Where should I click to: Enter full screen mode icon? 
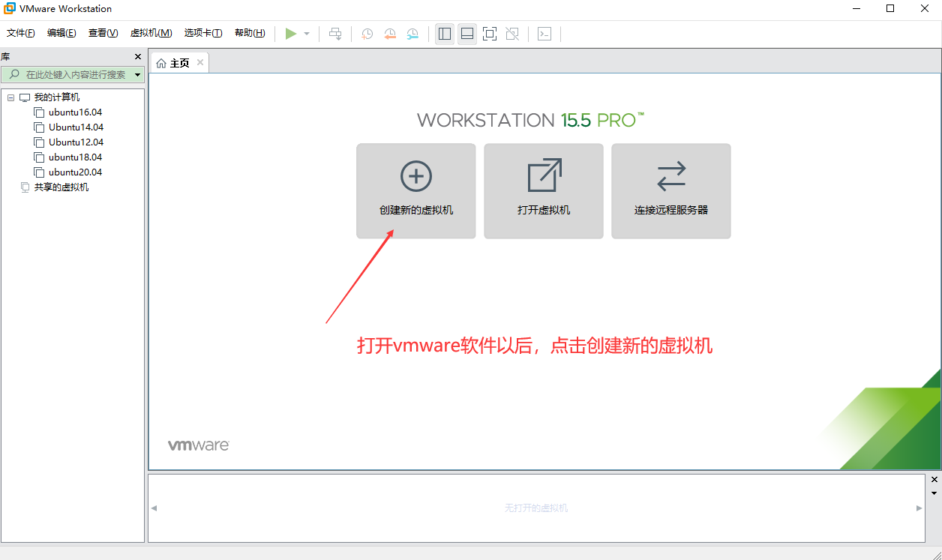[x=490, y=34]
